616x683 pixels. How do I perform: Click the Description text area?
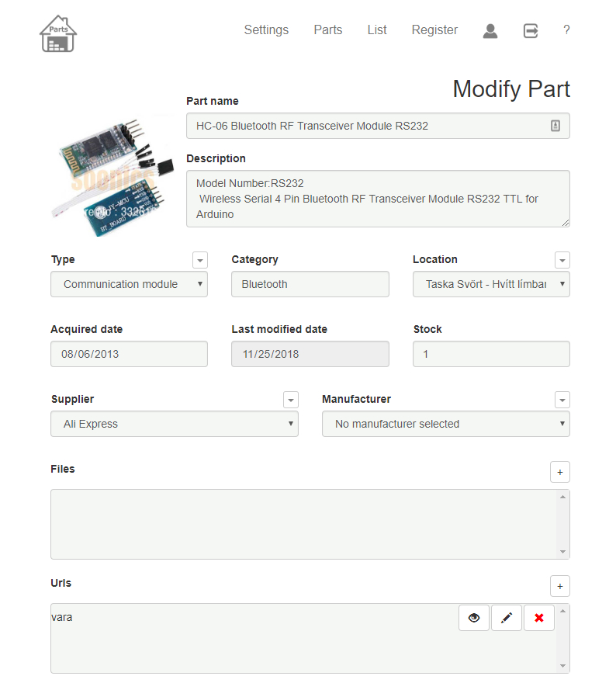378,199
